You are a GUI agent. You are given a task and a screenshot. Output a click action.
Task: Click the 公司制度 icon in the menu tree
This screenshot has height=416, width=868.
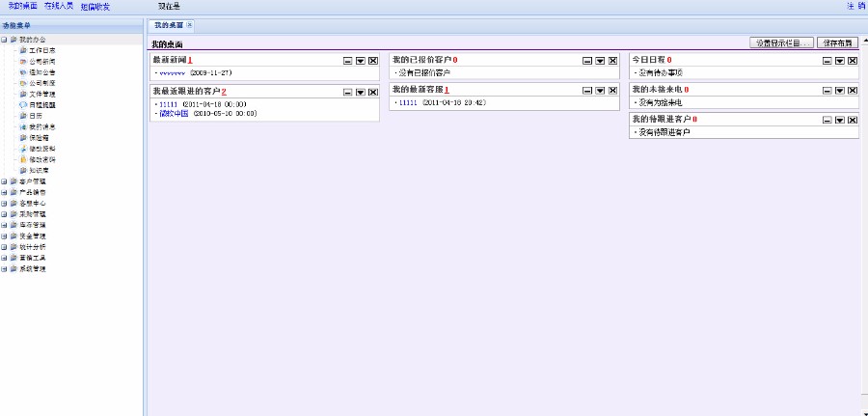(23, 83)
